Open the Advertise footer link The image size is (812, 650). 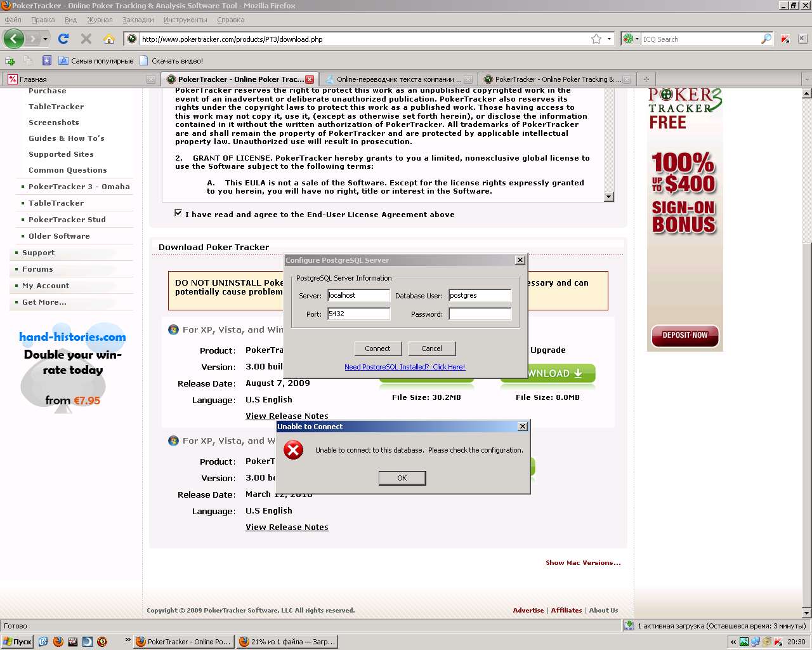tap(528, 610)
